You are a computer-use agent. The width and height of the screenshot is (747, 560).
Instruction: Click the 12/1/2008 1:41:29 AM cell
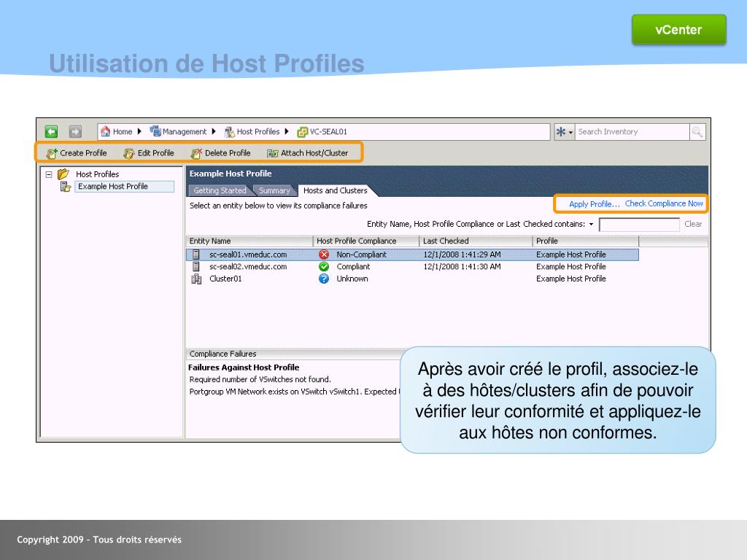click(462, 254)
